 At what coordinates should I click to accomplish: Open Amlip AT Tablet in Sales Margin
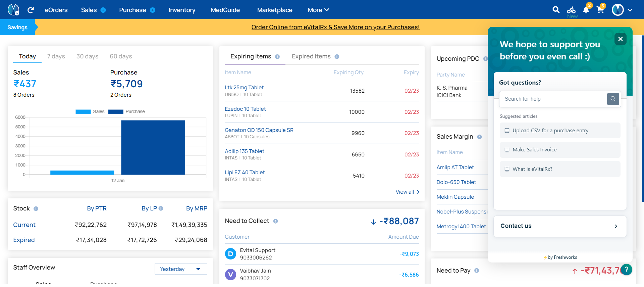[455, 168]
